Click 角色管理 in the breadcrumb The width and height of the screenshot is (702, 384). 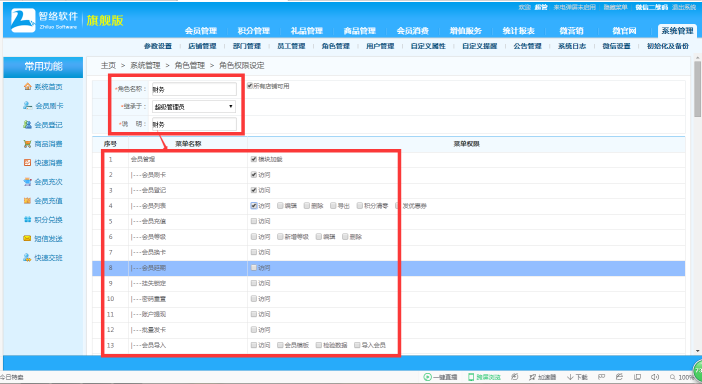189,65
